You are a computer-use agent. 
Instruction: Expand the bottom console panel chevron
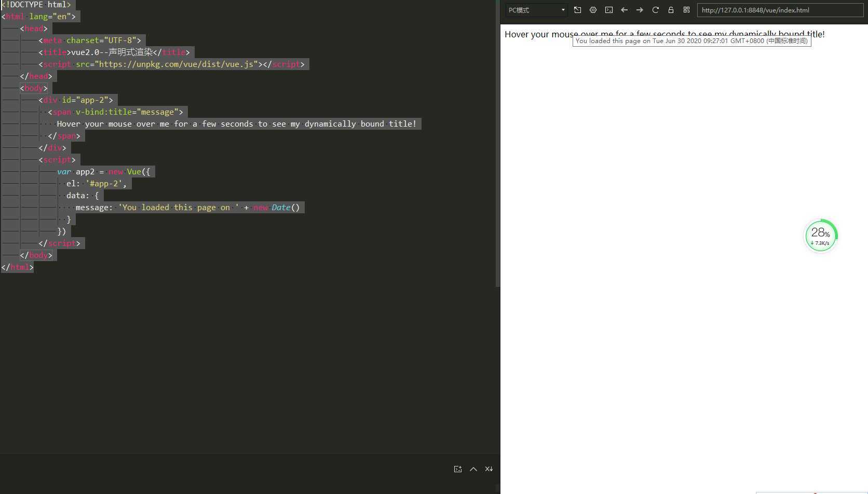(x=473, y=469)
